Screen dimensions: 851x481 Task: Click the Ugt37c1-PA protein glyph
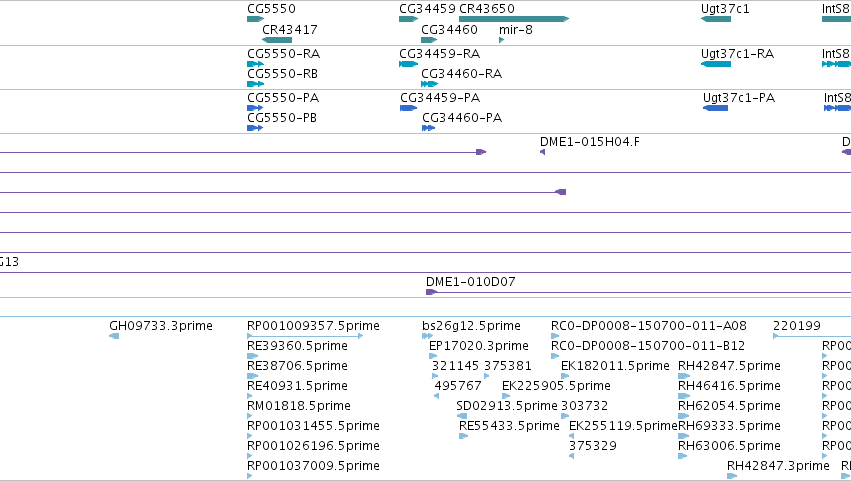[715, 108]
